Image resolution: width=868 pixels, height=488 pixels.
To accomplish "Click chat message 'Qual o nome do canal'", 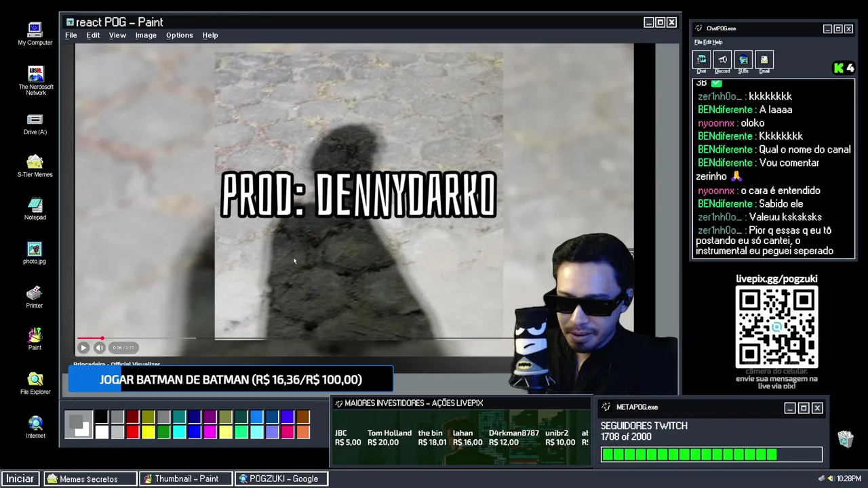I will point(805,150).
